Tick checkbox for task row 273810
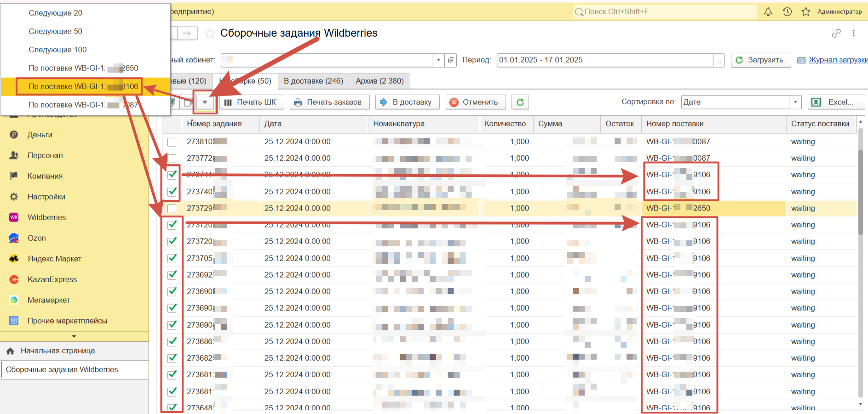This screenshot has height=414, width=868. (172, 142)
